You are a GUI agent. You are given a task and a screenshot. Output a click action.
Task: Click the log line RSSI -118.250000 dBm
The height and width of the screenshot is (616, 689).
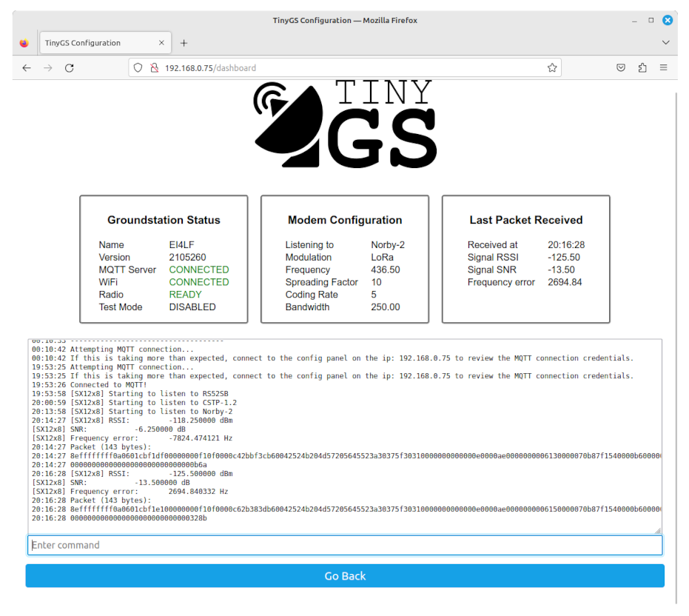[132, 421]
